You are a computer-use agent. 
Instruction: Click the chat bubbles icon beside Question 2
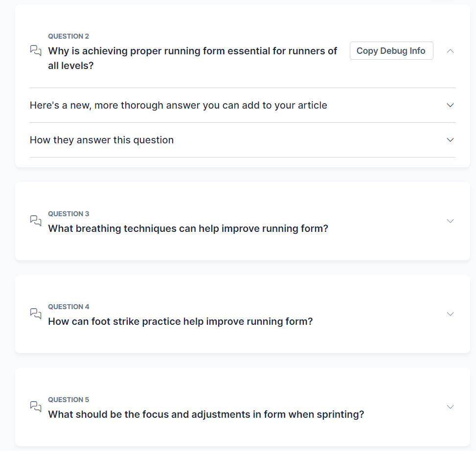click(x=36, y=51)
